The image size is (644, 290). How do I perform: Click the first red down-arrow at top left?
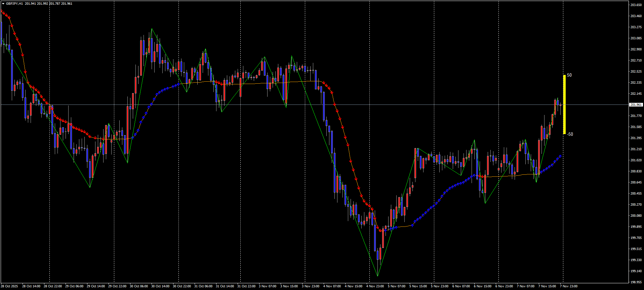(x=2, y=12)
